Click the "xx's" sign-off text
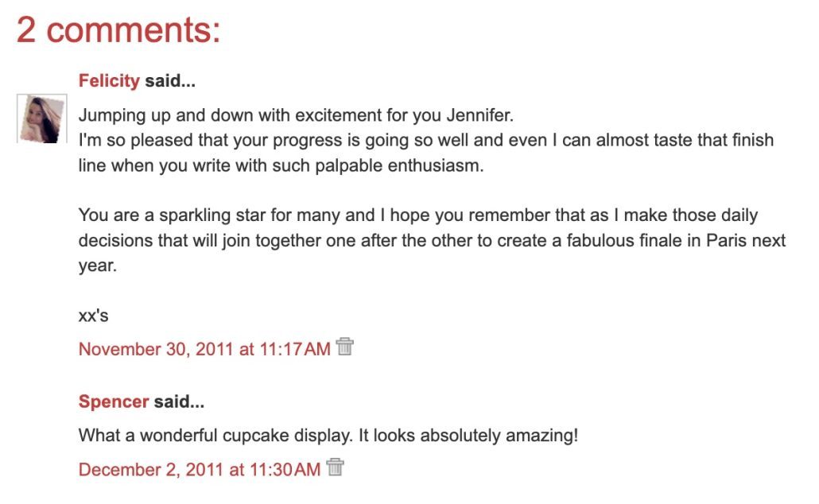Image resolution: width=819 pixels, height=504 pixels. 93,316
